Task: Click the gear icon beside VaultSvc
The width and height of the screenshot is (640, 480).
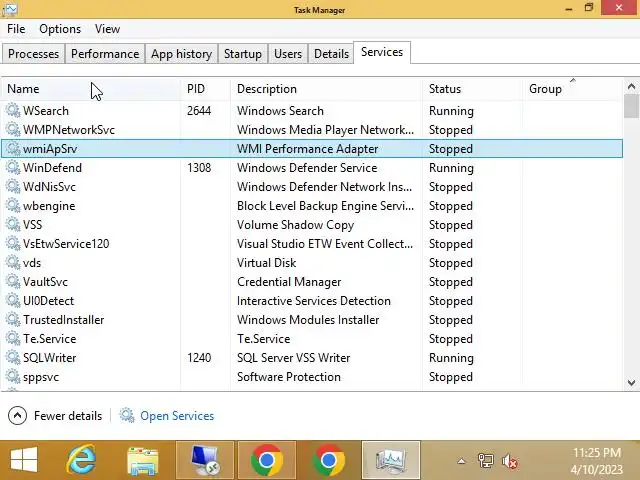Action: pos(13,282)
